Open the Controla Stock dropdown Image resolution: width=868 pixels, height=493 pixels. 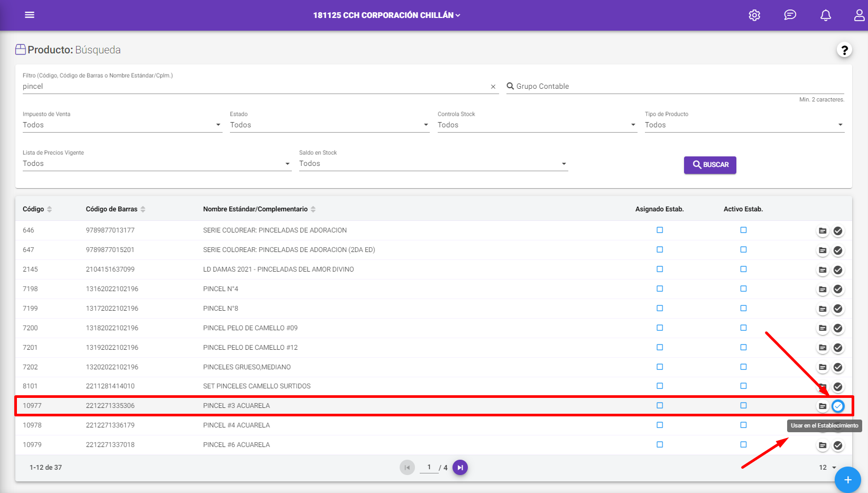[537, 125]
